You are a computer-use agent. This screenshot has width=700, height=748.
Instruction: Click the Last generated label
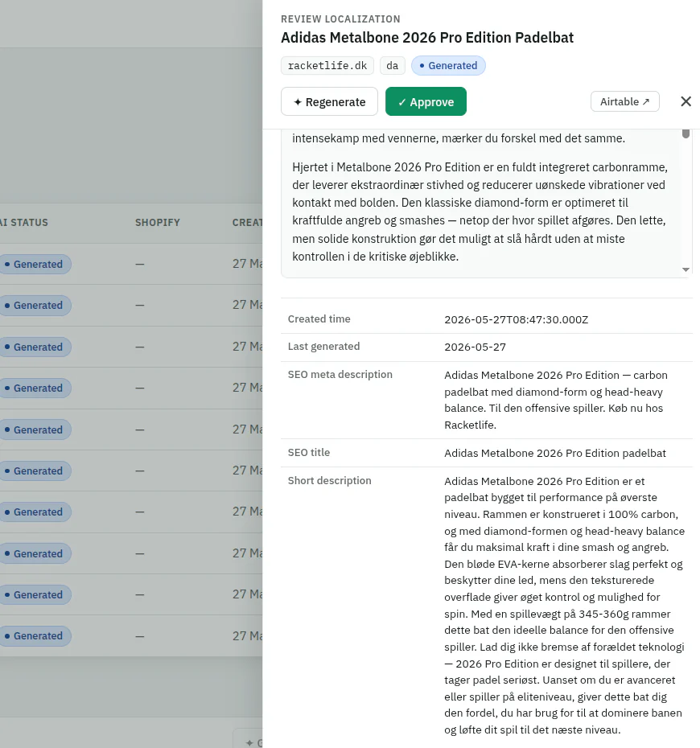click(x=323, y=347)
